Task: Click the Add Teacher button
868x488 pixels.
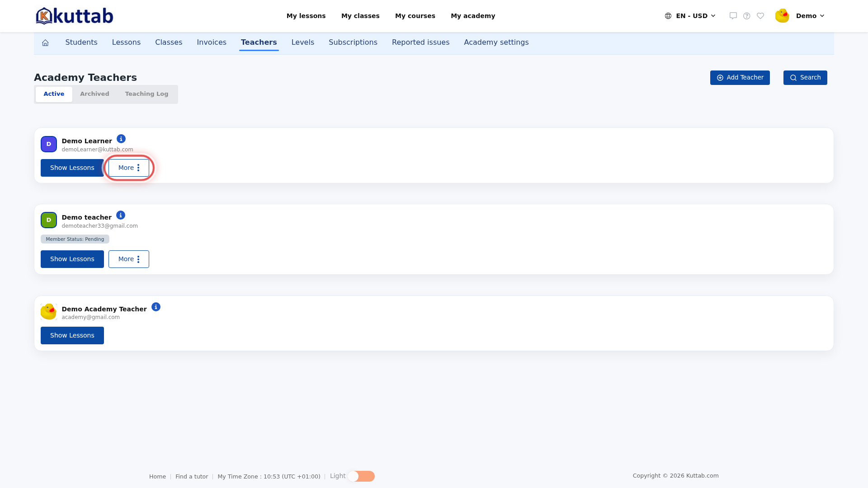Action: click(x=740, y=78)
